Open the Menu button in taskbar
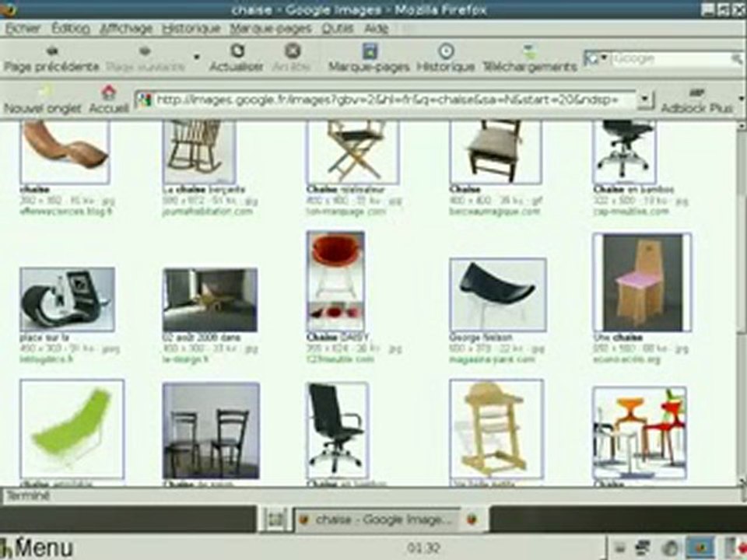Screen dimensions: 747x560 (37, 547)
